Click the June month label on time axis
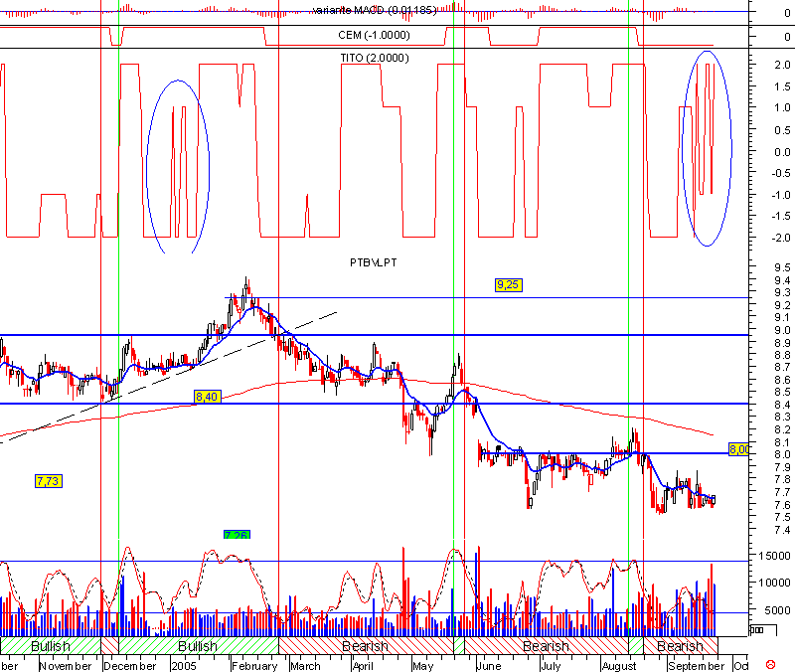This screenshot has height=672, width=795. click(489, 666)
